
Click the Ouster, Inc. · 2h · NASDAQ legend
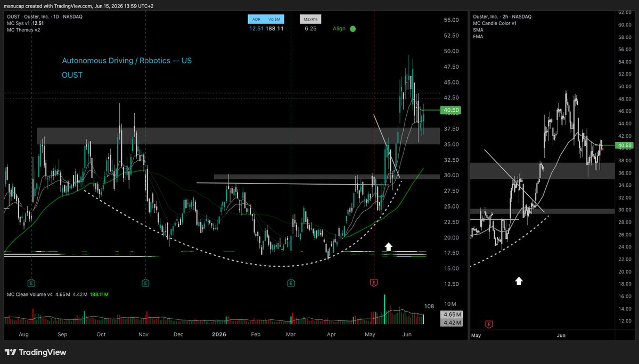[x=502, y=16]
